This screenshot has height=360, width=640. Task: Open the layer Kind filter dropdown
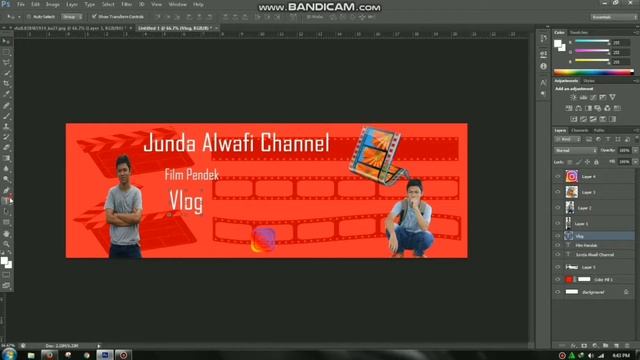pos(567,140)
